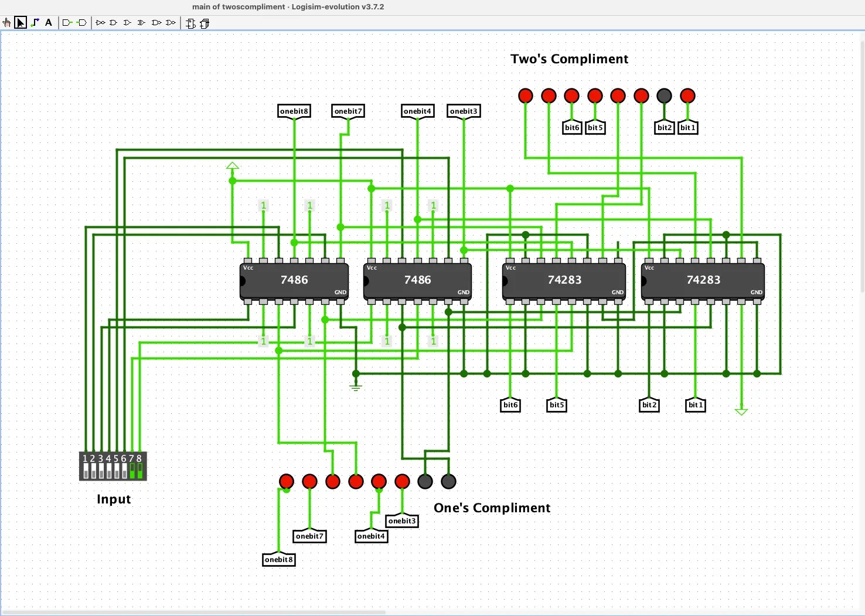This screenshot has width=865, height=616.
Task: Click the leftmost 7486 chip
Action: click(x=294, y=280)
